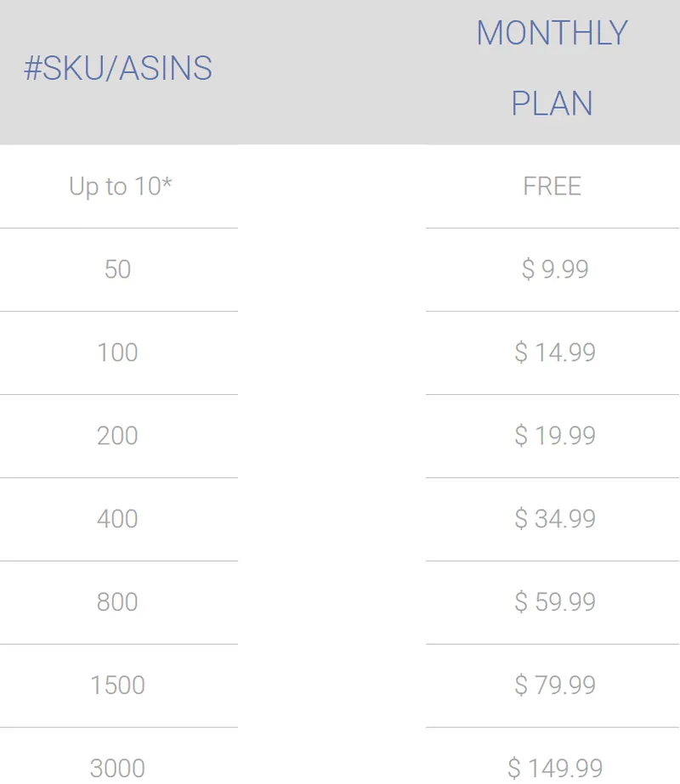Select the 800 SKU row
This screenshot has height=784, width=680.
coord(117,602)
